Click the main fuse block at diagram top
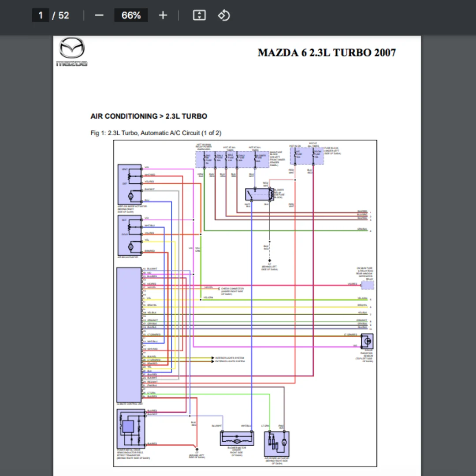This screenshot has height=476, width=476. (x=232, y=160)
